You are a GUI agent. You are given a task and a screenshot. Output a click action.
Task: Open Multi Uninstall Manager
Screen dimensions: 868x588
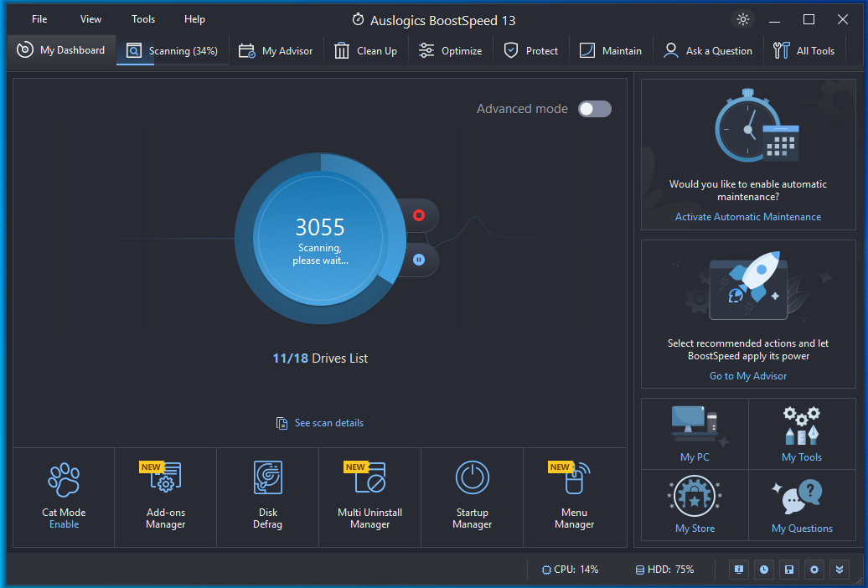369,497
